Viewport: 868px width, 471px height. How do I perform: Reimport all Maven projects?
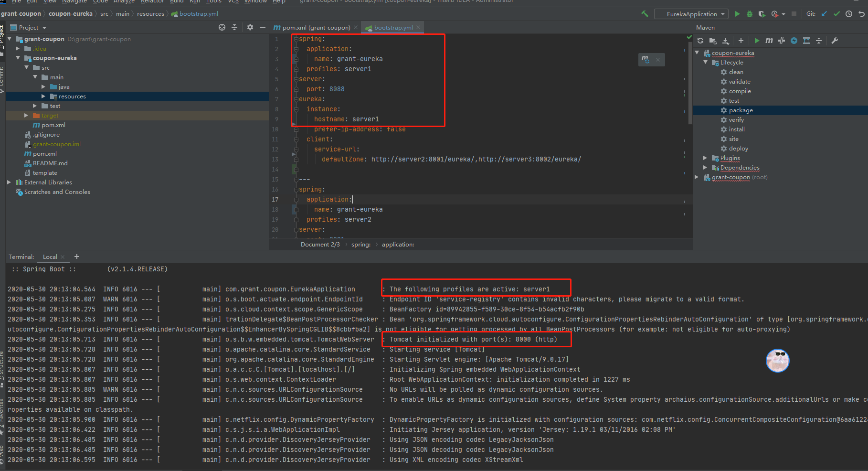[700, 41]
